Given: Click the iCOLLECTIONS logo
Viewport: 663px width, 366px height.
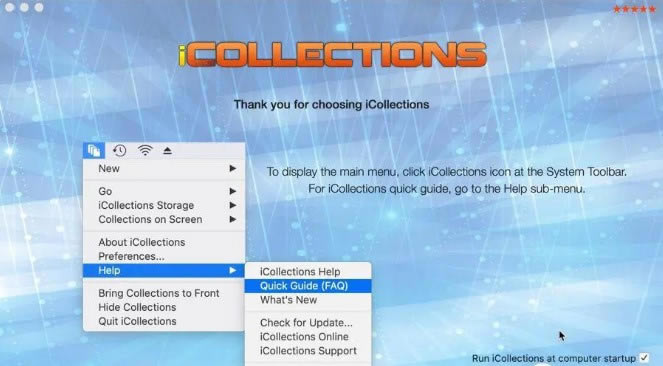Looking at the screenshot, I should point(332,54).
